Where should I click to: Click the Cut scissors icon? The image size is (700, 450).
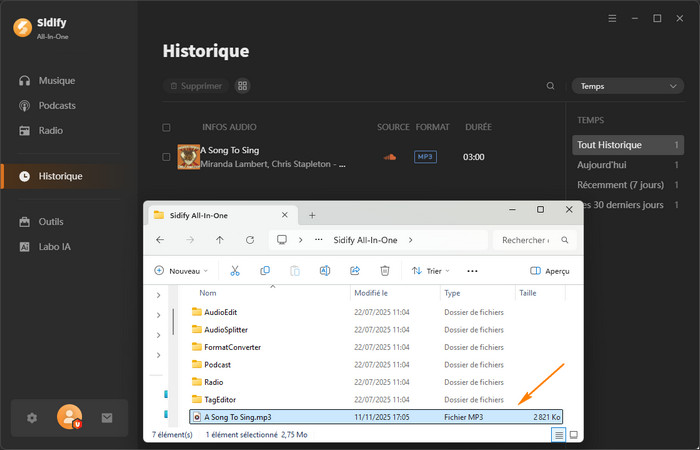[x=235, y=271]
